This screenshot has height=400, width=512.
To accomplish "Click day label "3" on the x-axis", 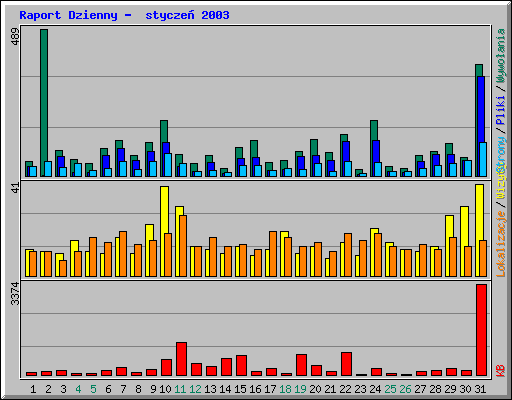I will (63, 389).
